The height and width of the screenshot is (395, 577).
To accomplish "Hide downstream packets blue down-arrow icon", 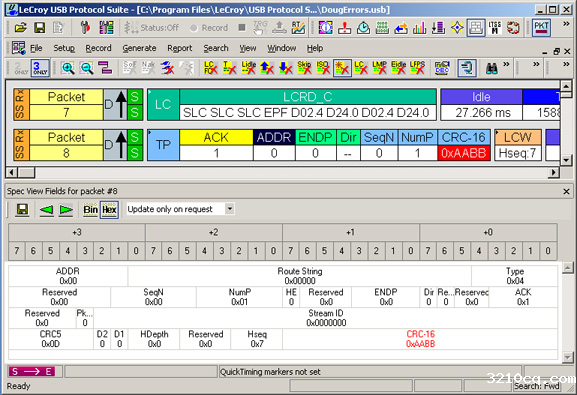I will point(286,68).
